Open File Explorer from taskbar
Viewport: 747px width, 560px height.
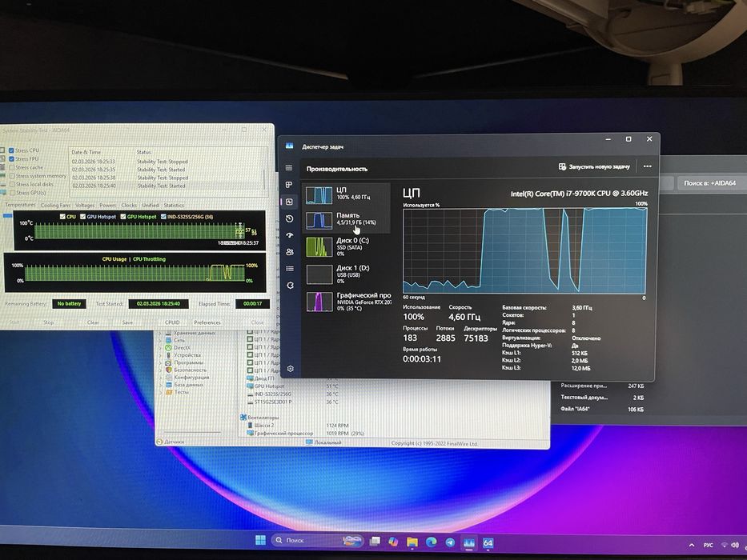(x=412, y=542)
